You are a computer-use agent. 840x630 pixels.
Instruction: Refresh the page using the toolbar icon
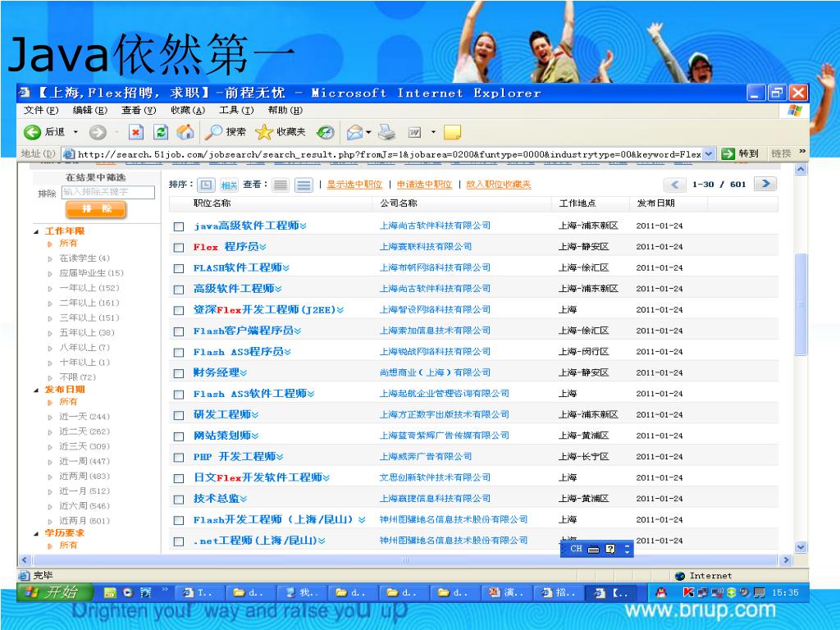[x=161, y=132]
